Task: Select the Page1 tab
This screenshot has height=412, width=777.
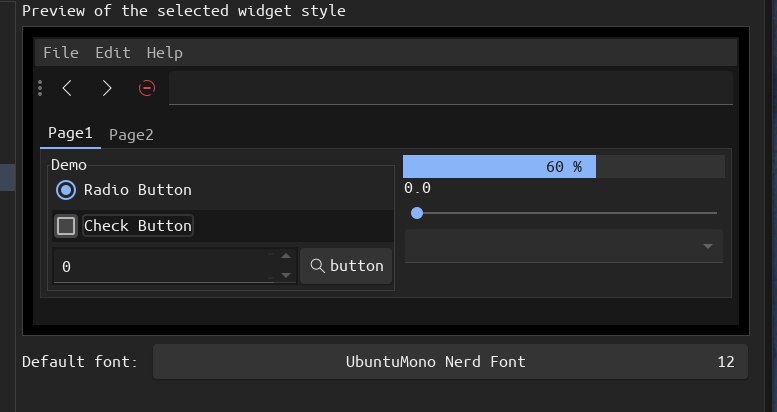Action: click(x=70, y=133)
